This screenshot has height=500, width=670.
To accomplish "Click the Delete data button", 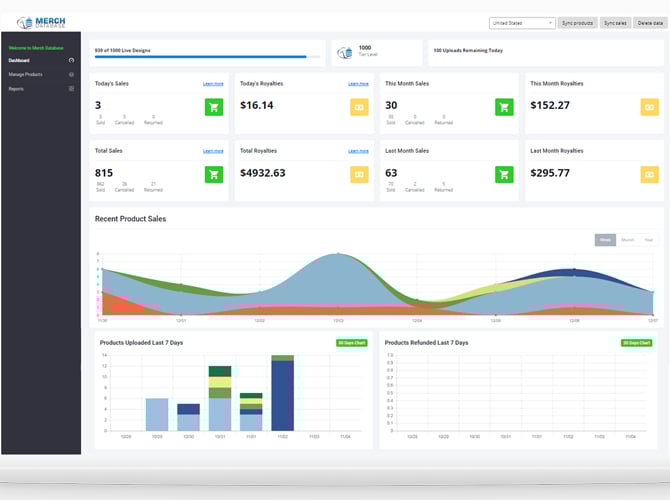I will (x=650, y=23).
